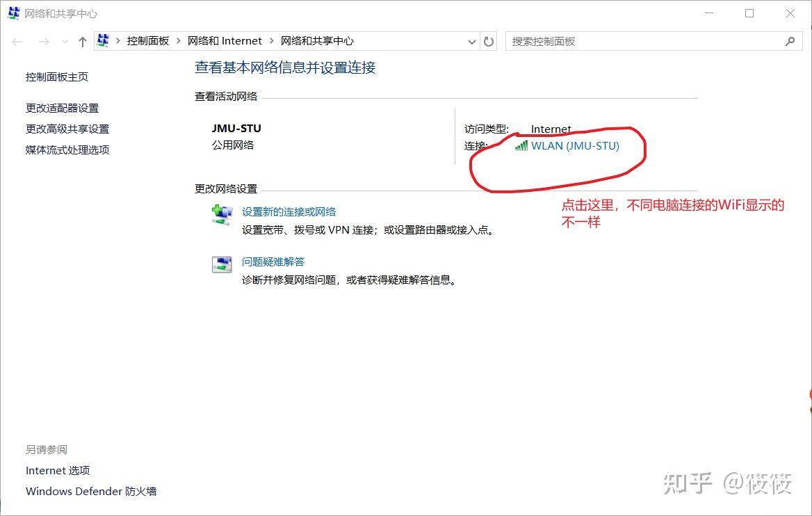Image resolution: width=812 pixels, height=516 pixels.
Task: Click the 查看活动网络 section label
Action: [226, 97]
